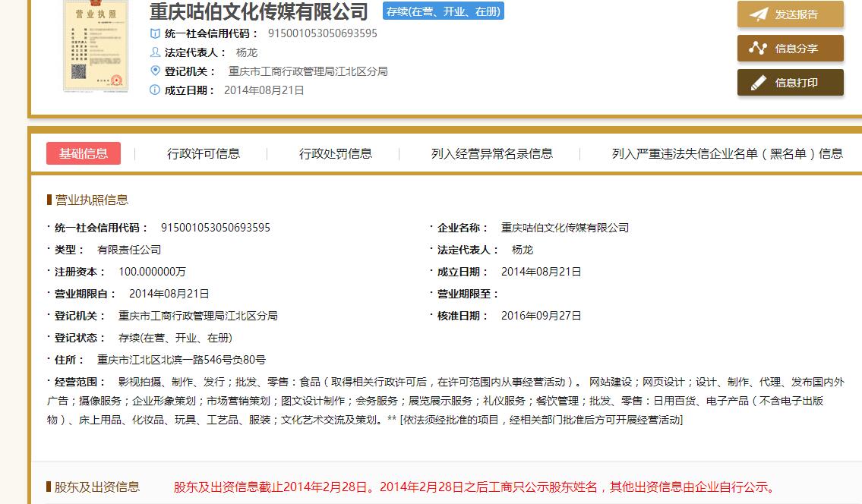Click credit code value in 营业执照信息 section
This screenshot has width=862, height=504.
point(216,228)
